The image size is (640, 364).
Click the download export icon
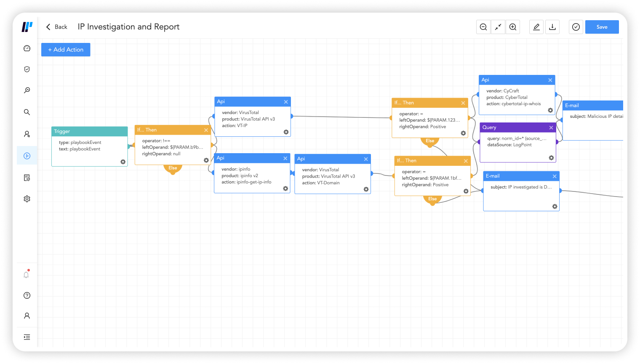tap(552, 27)
